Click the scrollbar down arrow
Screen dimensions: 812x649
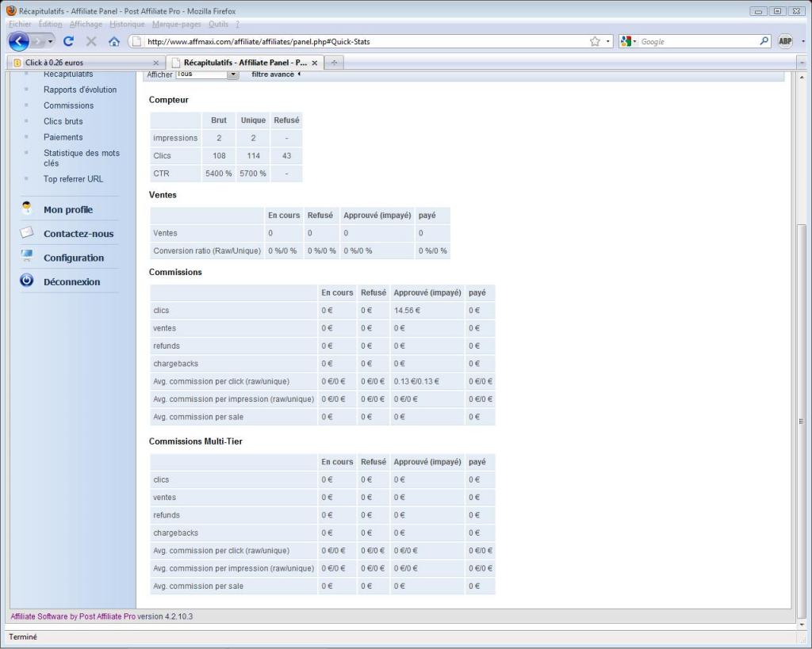click(x=802, y=624)
